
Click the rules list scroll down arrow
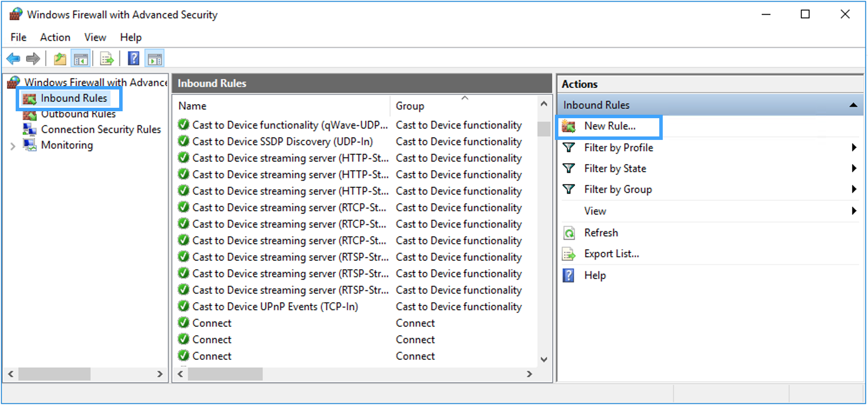pos(544,359)
